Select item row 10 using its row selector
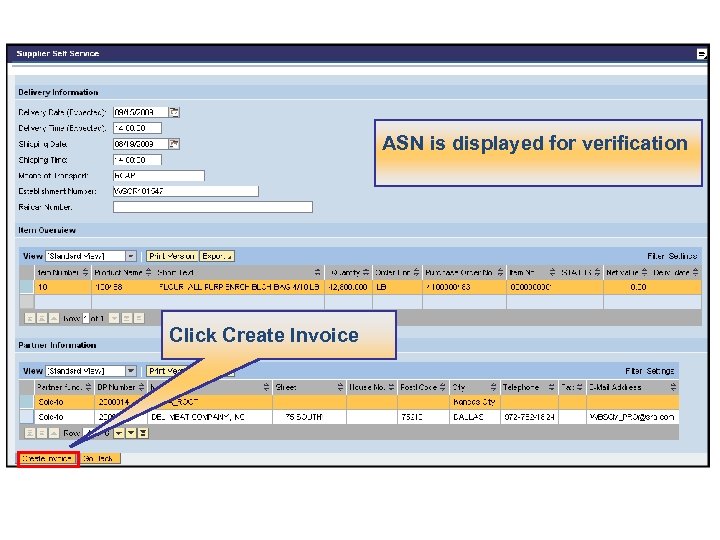Viewport: 720px width, 540px height. point(27,287)
